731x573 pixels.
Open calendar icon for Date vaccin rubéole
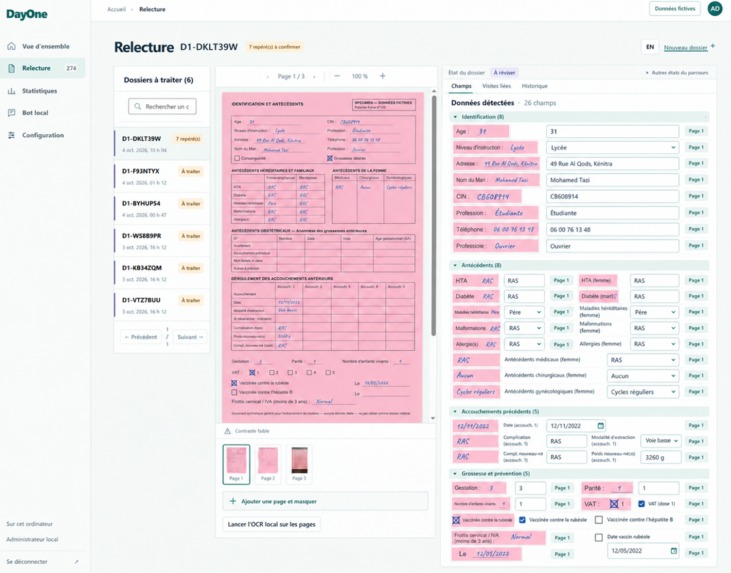click(x=674, y=551)
